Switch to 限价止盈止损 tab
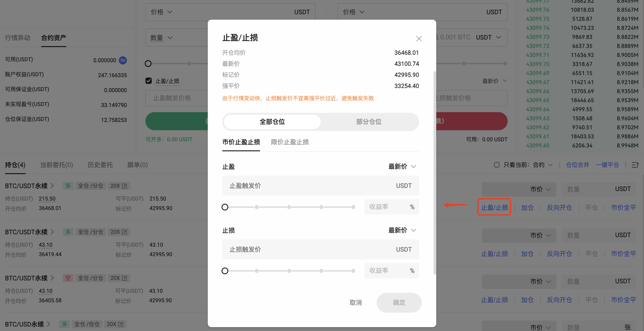Viewport: 644px width, 331px height. [290, 142]
